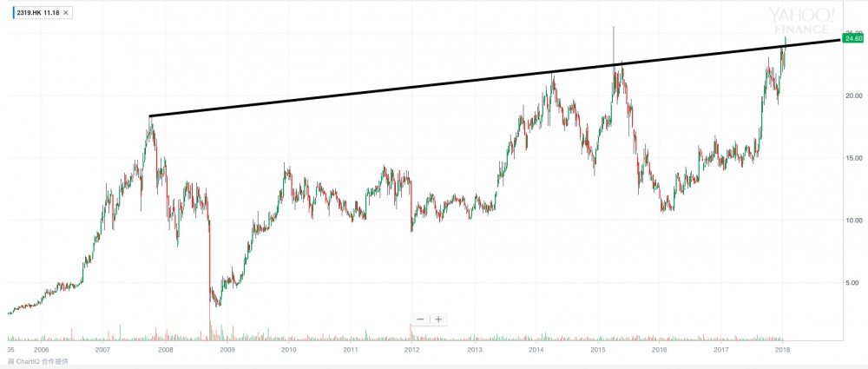Click the right end of the black trendline
This screenshot has height=369, width=868.
[839, 39]
